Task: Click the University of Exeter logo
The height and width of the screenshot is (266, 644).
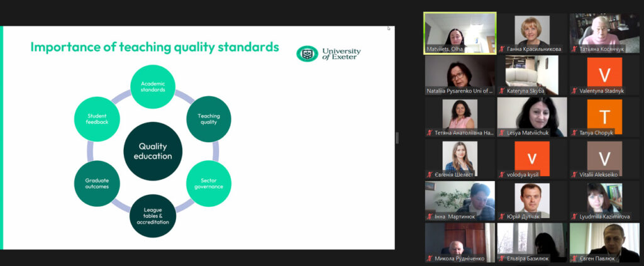Action: 328,53
